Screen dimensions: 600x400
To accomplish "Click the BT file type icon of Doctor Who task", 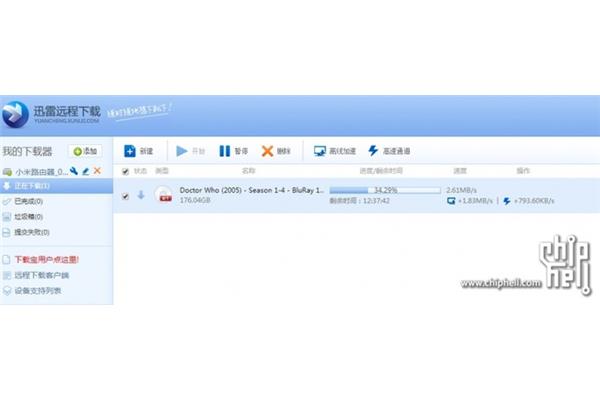I will tap(164, 194).
